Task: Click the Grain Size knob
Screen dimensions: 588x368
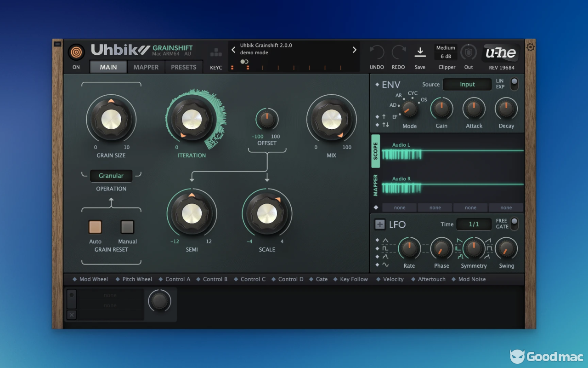Action: (111, 120)
